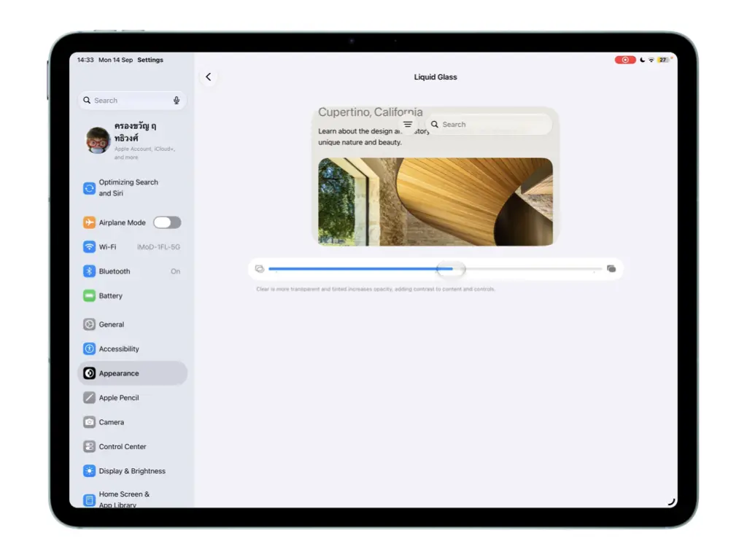Image resolution: width=747 pixels, height=560 pixels.
Task: Click the Optimizing Search and Siri icon
Action: (89, 188)
